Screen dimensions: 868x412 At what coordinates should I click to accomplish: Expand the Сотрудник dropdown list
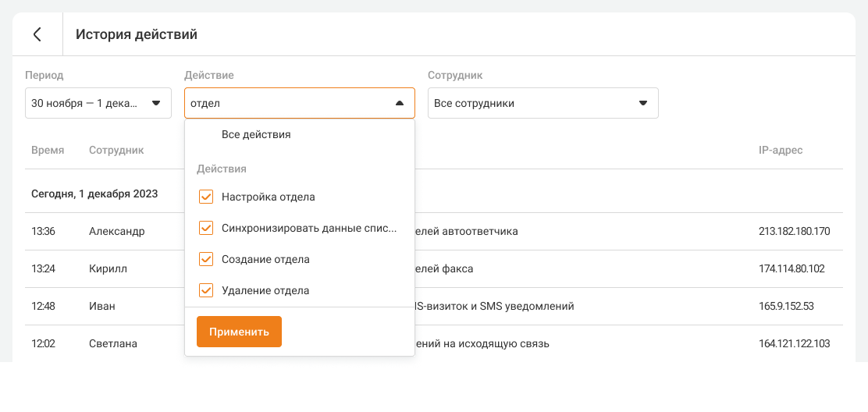(x=542, y=103)
